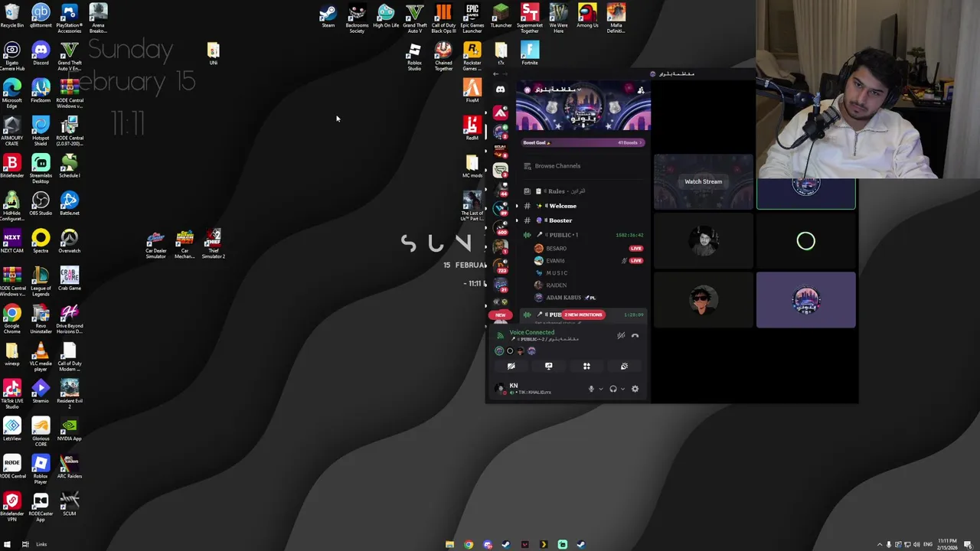980x551 pixels.
Task: Open the red A server icon
Action: tap(500, 113)
